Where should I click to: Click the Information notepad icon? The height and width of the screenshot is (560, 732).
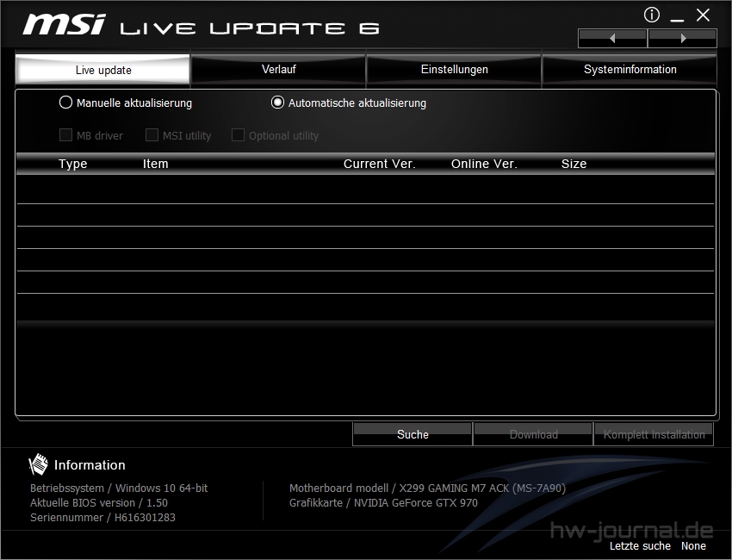coord(38,464)
